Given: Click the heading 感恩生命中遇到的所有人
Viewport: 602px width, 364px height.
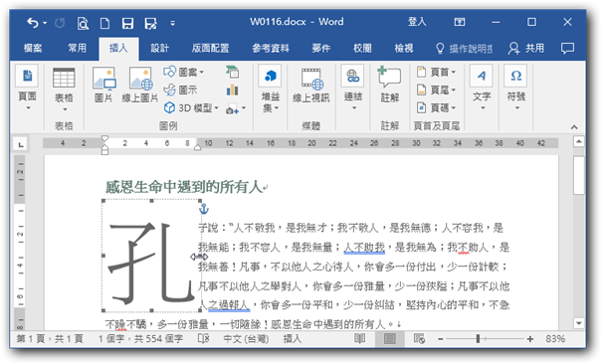Looking at the screenshot, I should click(183, 187).
